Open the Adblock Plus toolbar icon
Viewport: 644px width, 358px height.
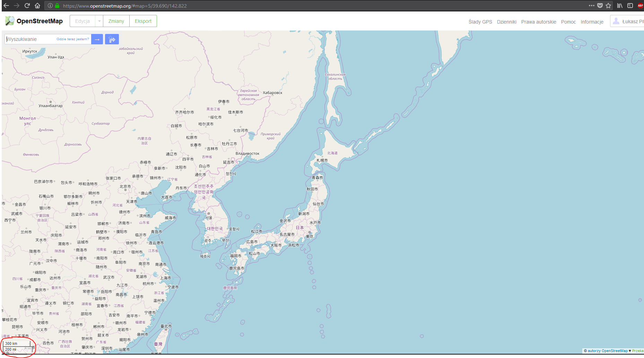click(640, 5)
